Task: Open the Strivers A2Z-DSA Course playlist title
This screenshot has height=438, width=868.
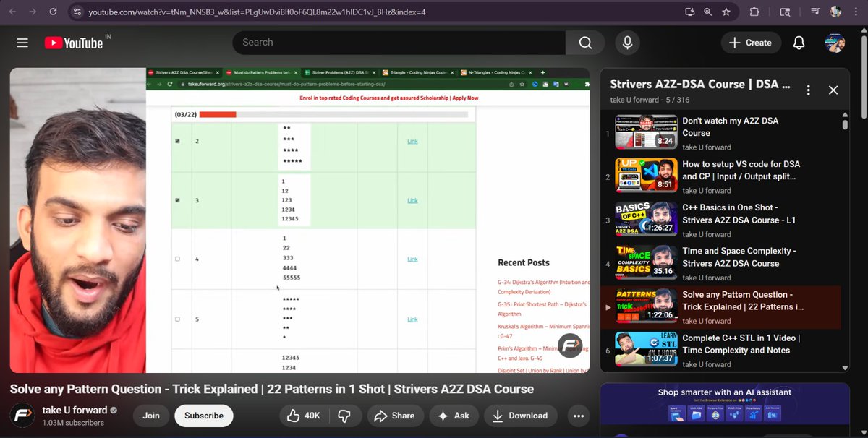Action: (700, 84)
